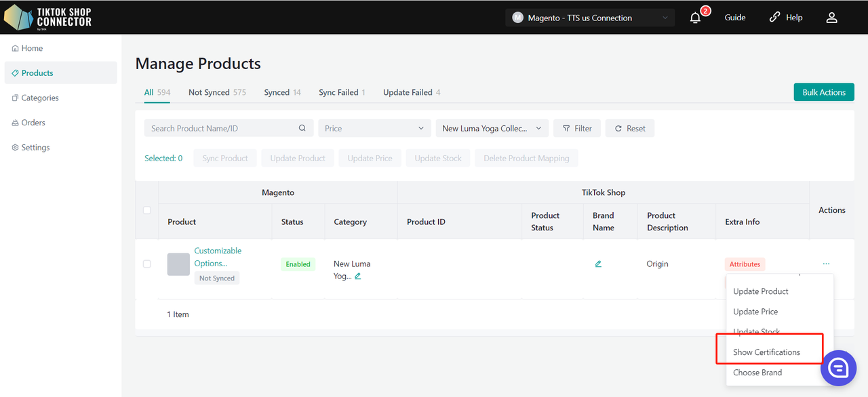Open the Price dropdown
868x397 pixels.
(374, 129)
